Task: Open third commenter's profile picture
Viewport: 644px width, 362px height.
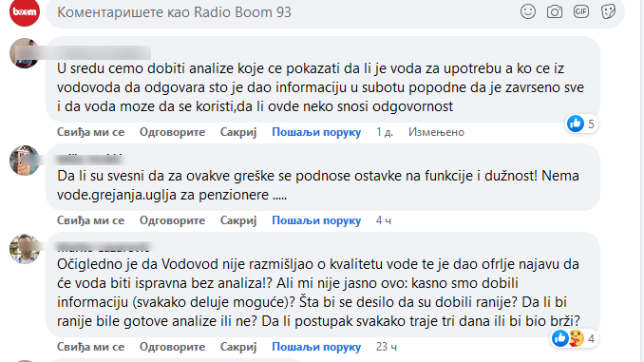Action: pyautogui.click(x=25, y=249)
